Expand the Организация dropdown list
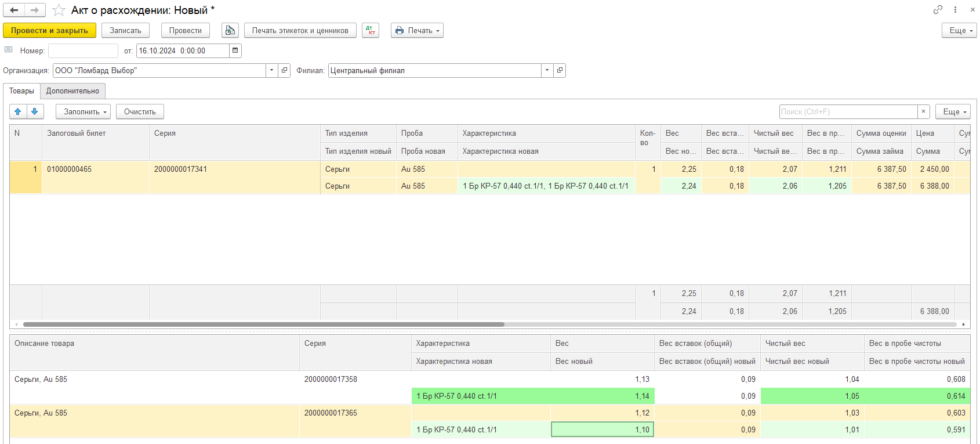The image size is (980, 444). [272, 70]
